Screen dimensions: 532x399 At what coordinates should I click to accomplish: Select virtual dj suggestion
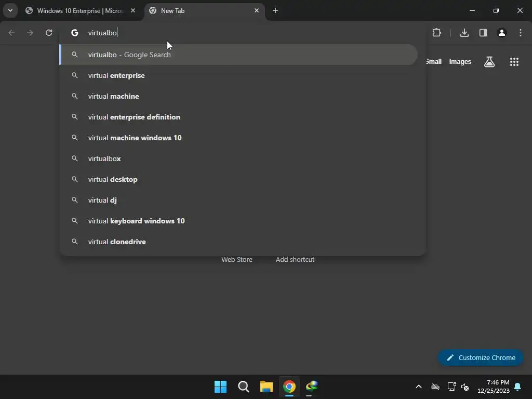point(238,200)
